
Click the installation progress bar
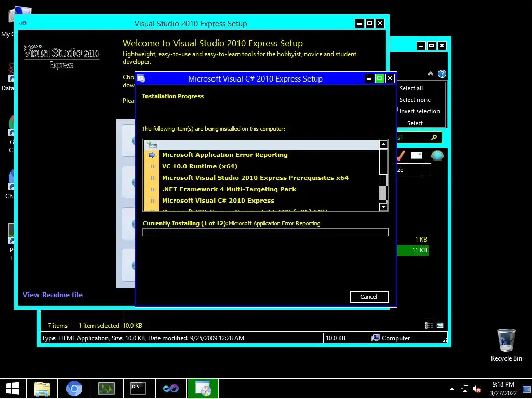[265, 232]
